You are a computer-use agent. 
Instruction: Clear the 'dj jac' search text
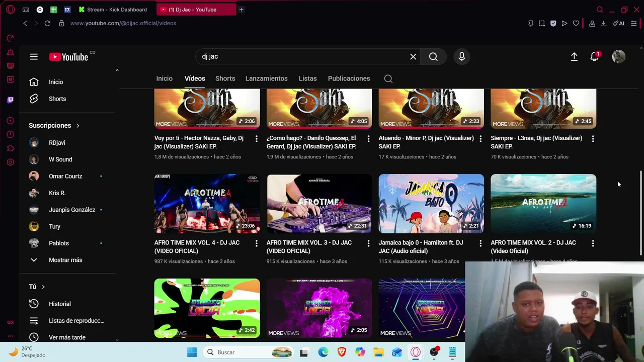413,57
